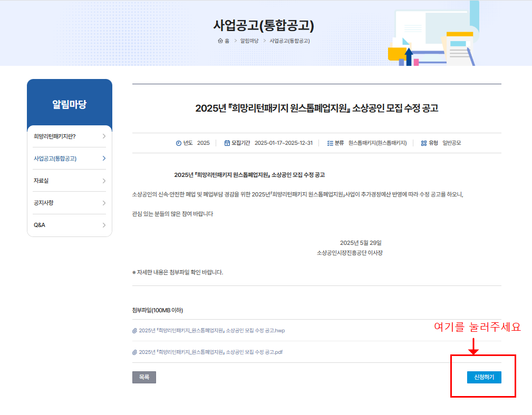Click the date text 2025년 5월 29일
This screenshot has height=415, width=532.
pyautogui.click(x=361, y=243)
